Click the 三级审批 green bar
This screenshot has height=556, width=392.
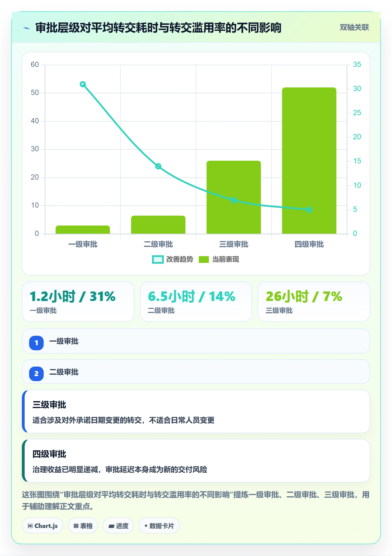point(234,197)
